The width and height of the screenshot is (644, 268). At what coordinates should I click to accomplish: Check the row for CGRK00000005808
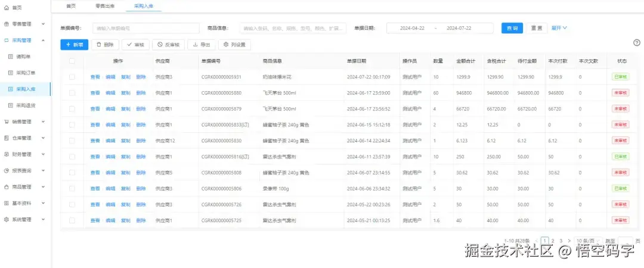click(x=72, y=173)
